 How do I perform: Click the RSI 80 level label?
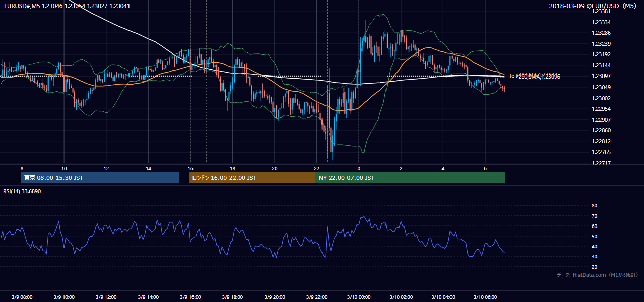point(594,206)
